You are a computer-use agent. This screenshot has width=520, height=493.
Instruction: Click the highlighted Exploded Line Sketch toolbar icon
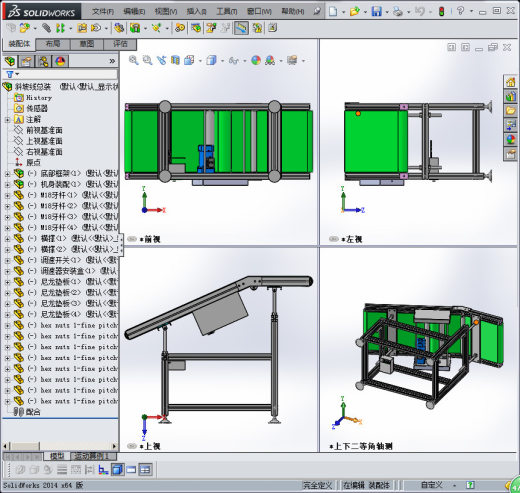[x=241, y=28]
